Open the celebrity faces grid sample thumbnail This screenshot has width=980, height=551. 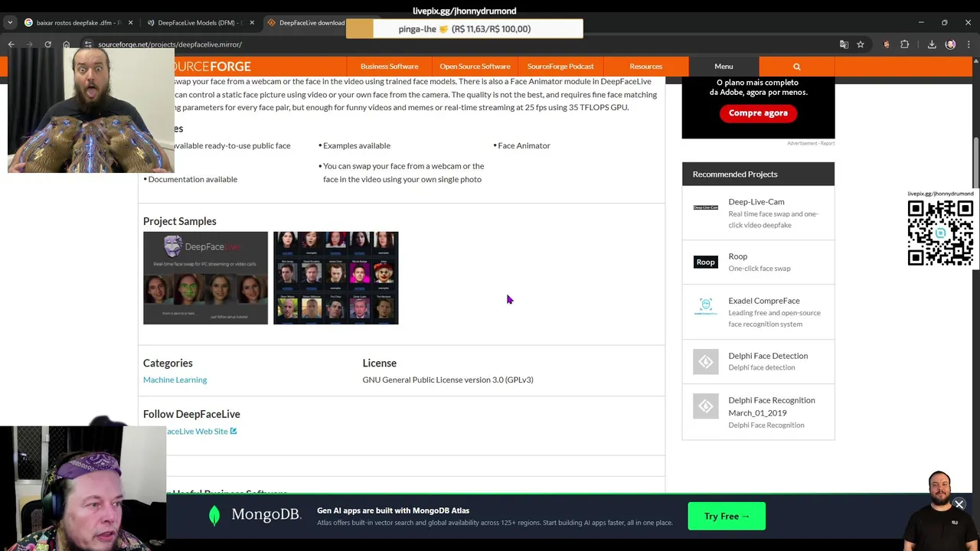tap(335, 278)
